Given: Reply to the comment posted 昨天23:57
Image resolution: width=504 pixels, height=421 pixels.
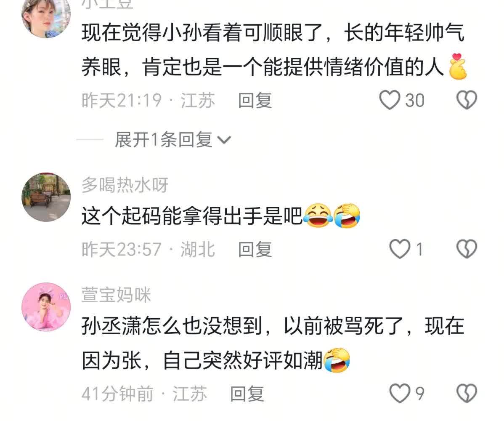Looking at the screenshot, I should click(x=255, y=250).
